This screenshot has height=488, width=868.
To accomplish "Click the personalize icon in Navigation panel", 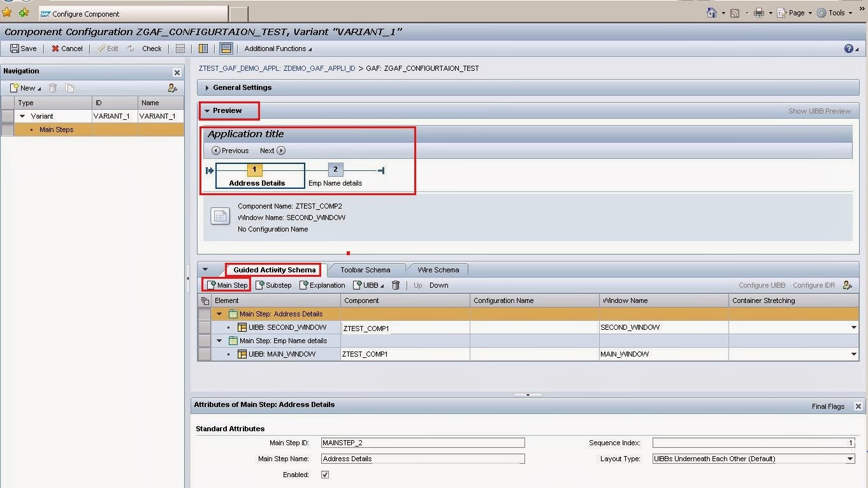I will [172, 88].
